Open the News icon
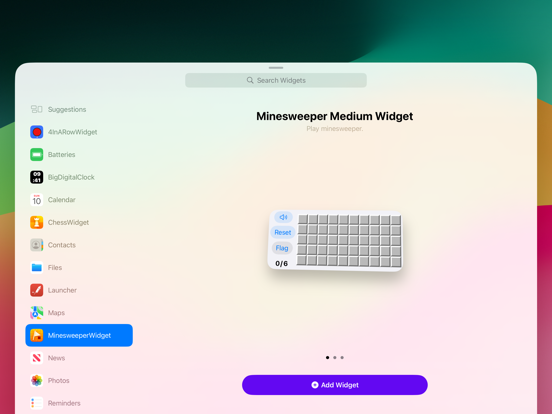 (37, 358)
